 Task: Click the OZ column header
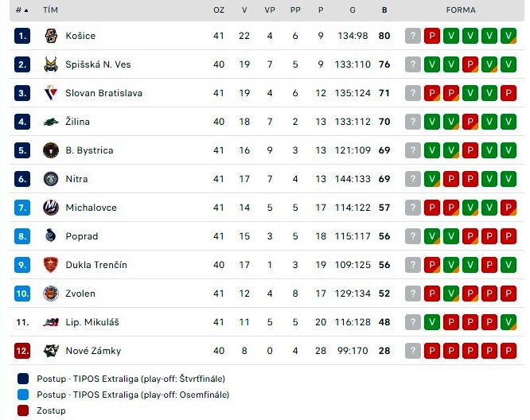click(219, 10)
